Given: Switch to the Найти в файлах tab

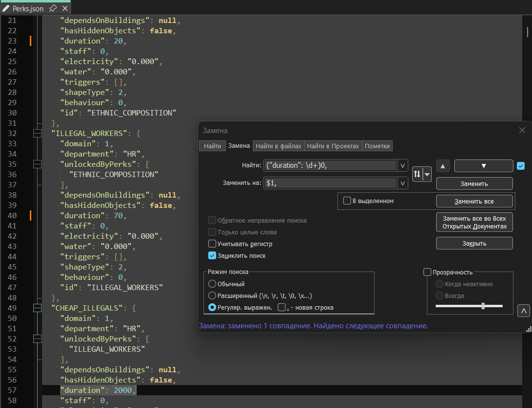Looking at the screenshot, I should (279, 146).
